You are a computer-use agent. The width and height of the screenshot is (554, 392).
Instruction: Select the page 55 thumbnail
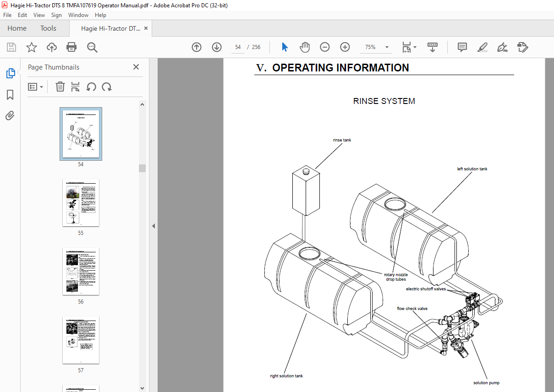click(x=81, y=202)
